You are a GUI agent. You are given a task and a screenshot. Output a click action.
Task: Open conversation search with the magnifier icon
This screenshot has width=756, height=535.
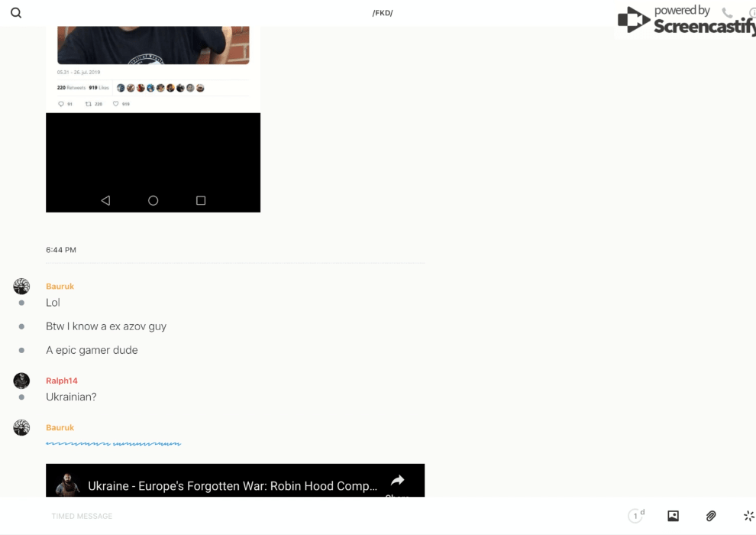click(16, 13)
